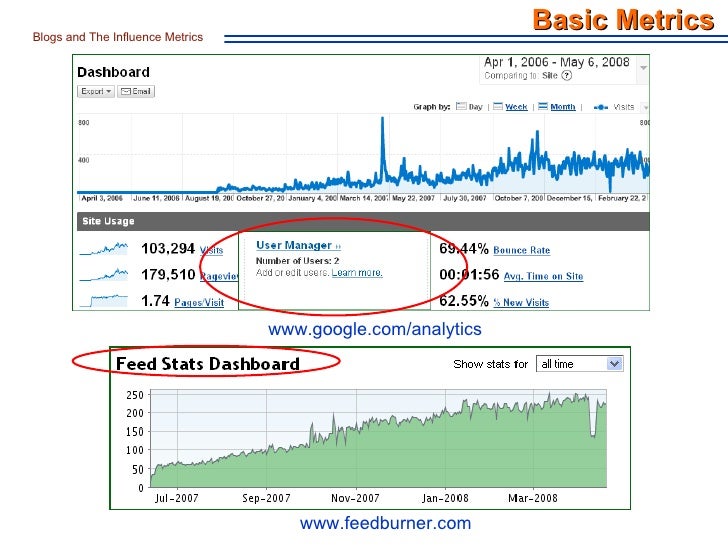Click the Pages/Visit sparkline thumbnail
The height and width of the screenshot is (546, 728).
(x=104, y=301)
